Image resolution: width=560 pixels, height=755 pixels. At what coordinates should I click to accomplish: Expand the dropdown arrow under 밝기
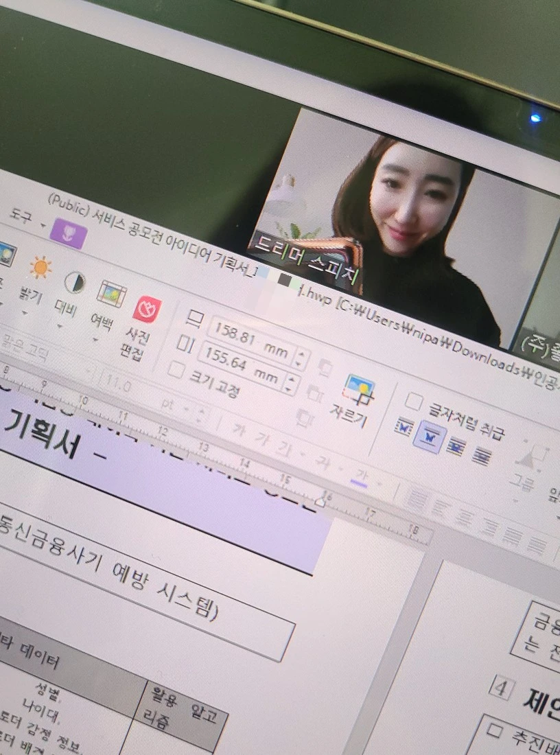tap(25, 314)
